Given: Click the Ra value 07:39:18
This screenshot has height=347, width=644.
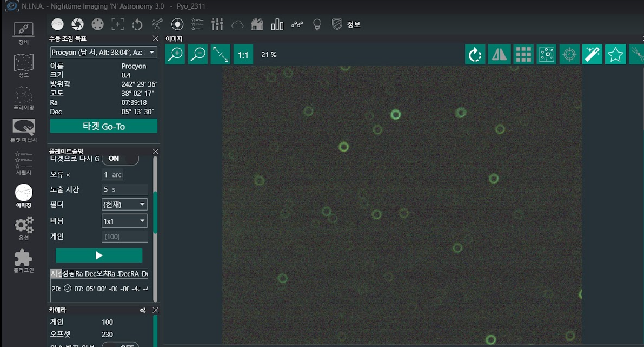Looking at the screenshot, I should click(x=134, y=102).
